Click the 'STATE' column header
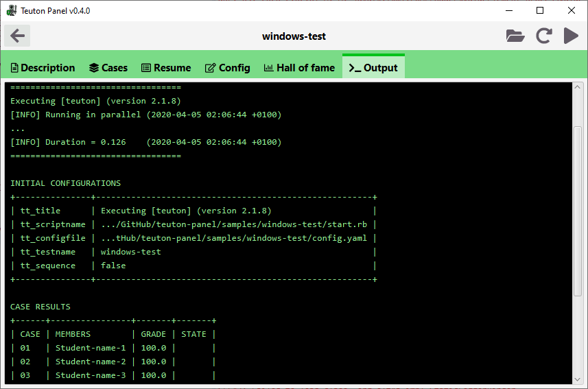Image resolution: width=588 pixels, height=389 pixels. coord(194,334)
